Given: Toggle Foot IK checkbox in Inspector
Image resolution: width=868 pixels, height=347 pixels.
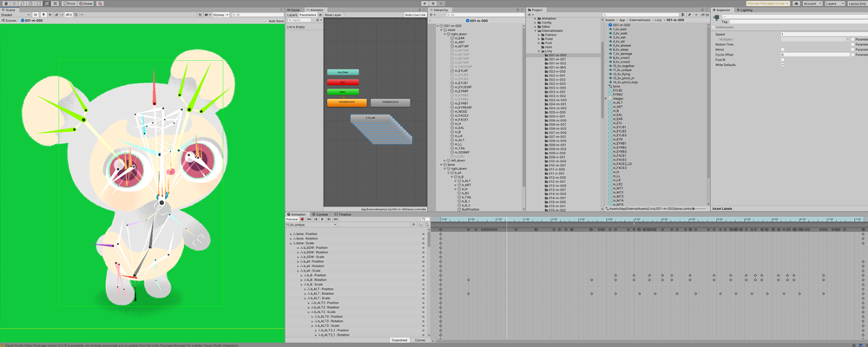Looking at the screenshot, I should coord(782,60).
